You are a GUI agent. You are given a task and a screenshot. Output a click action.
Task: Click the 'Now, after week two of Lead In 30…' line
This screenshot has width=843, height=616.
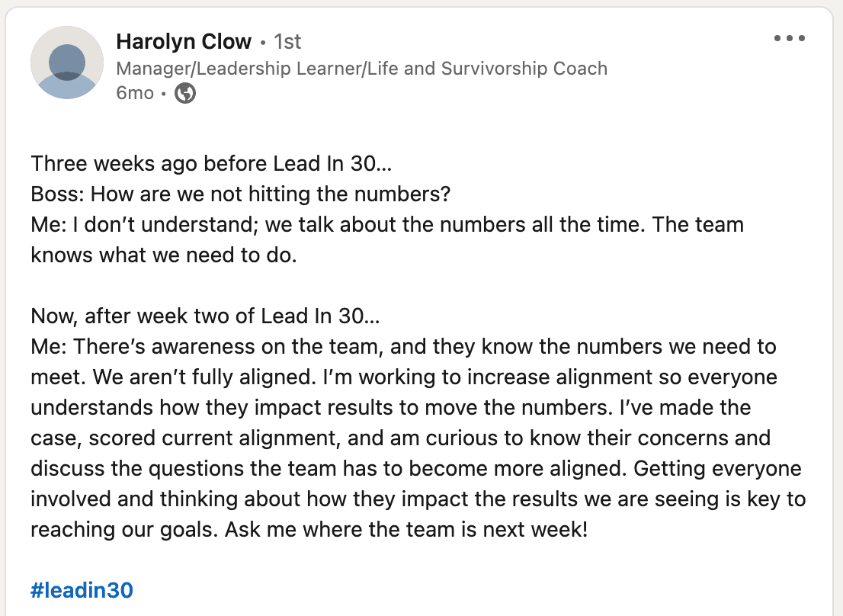coord(205,316)
